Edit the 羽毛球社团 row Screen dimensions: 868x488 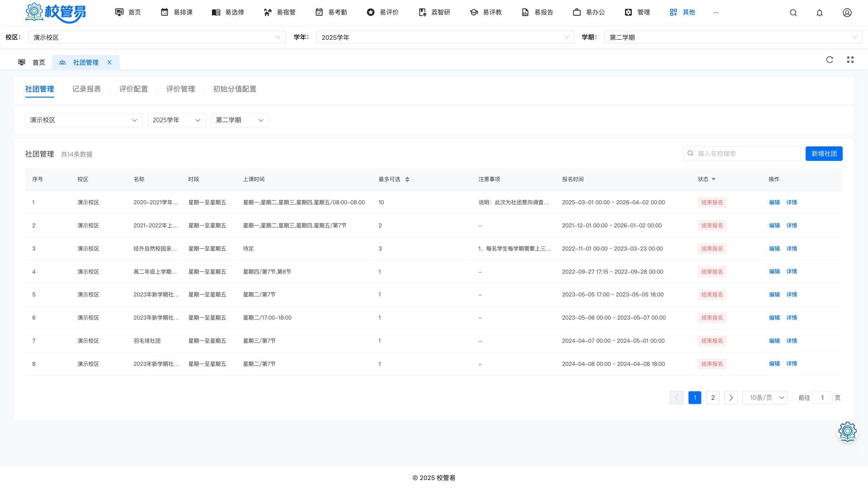[x=774, y=341]
